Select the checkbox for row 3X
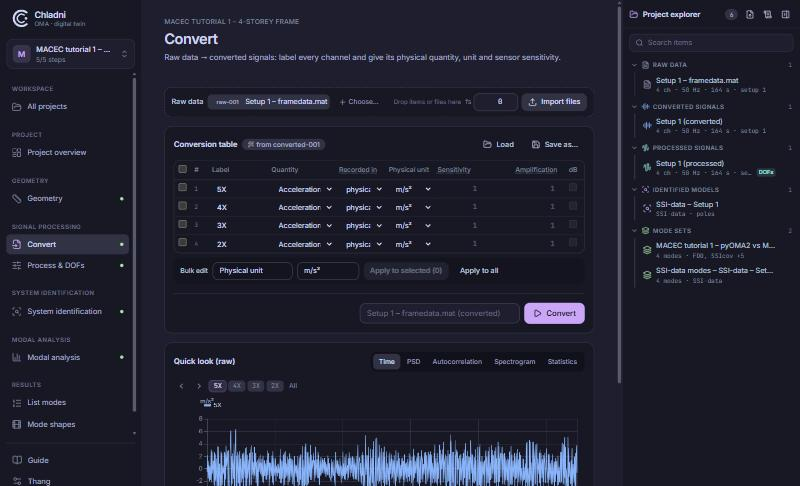This screenshot has width=800, height=486. pos(182,224)
